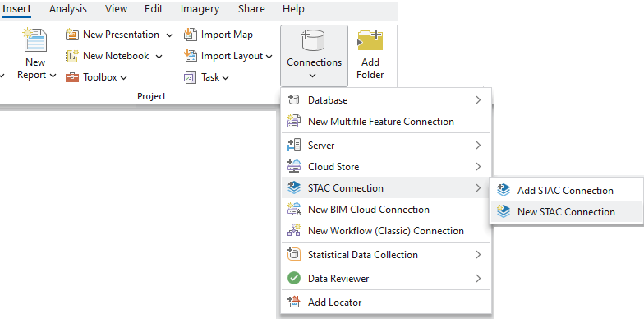This screenshot has height=319, width=644.
Task: Switch to the Edit tab
Action: click(x=154, y=9)
